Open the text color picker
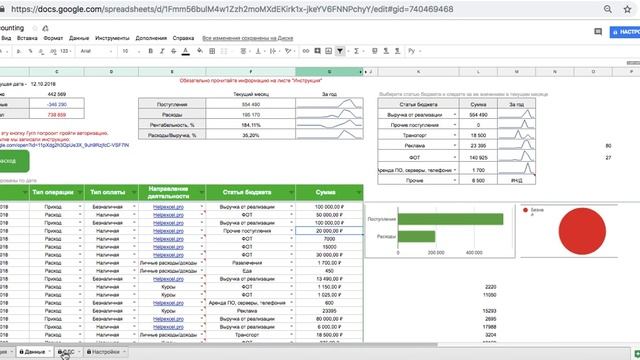This screenshot has width=640, height=360. coord(186,51)
